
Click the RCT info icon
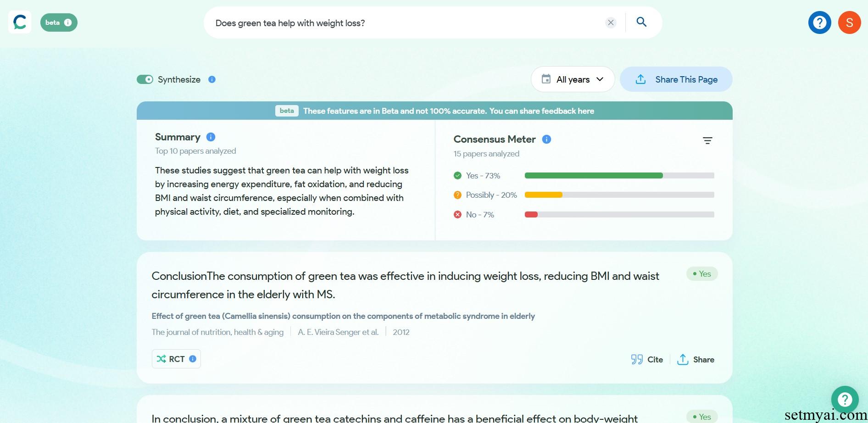(193, 359)
